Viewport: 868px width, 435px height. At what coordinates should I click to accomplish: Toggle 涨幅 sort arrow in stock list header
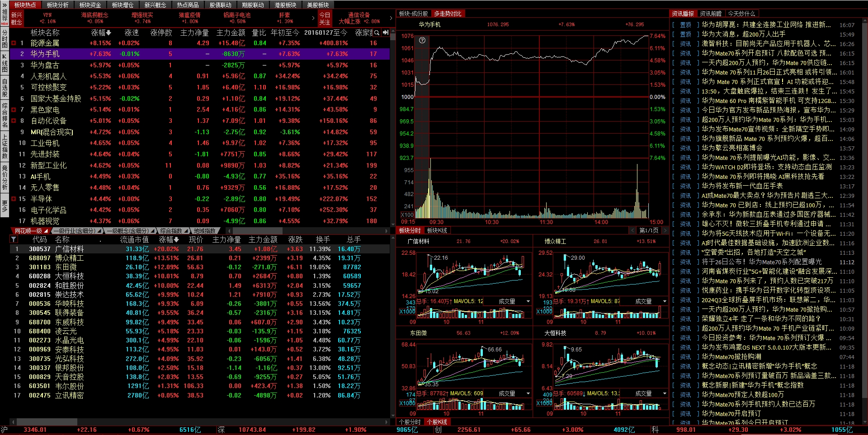pyautogui.click(x=169, y=239)
